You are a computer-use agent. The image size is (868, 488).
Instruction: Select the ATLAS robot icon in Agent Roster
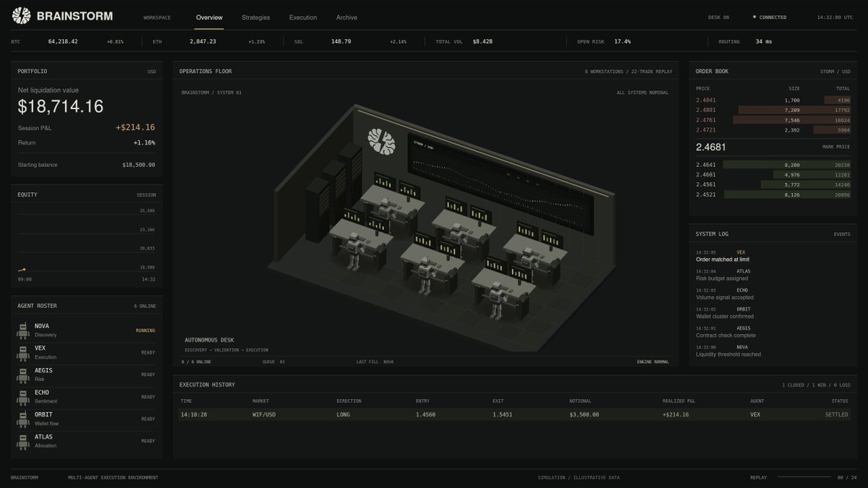22,441
